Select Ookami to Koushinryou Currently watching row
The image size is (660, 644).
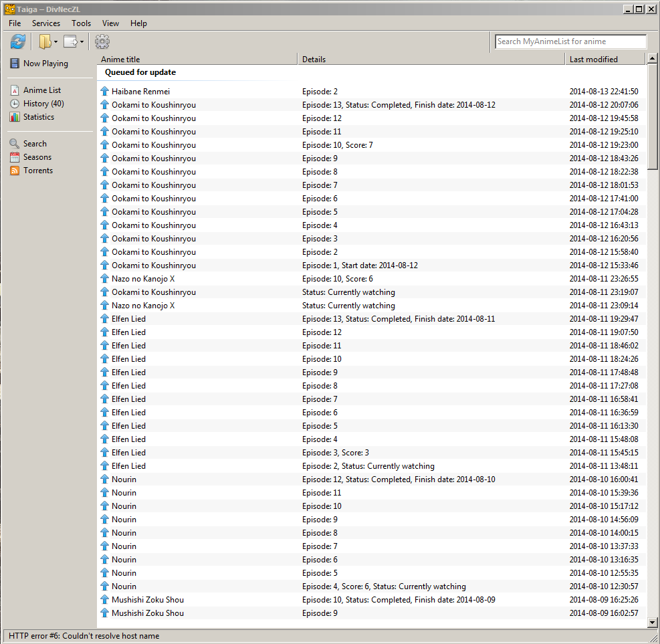tap(372, 292)
